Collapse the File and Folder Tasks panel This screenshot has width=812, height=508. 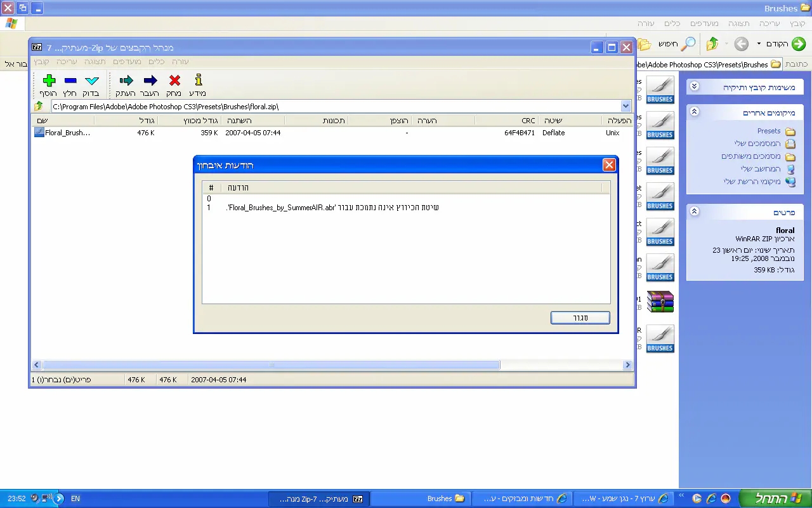(694, 86)
